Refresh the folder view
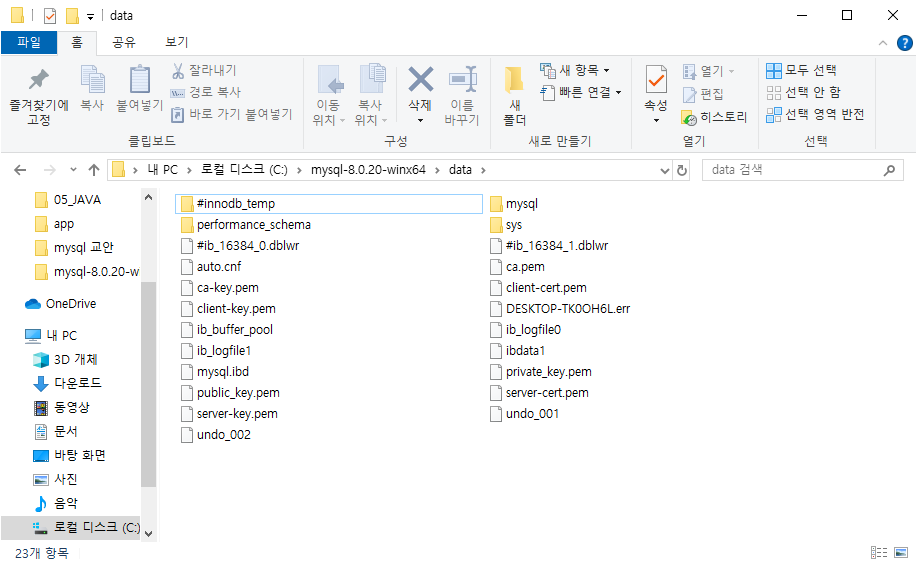 [682, 171]
